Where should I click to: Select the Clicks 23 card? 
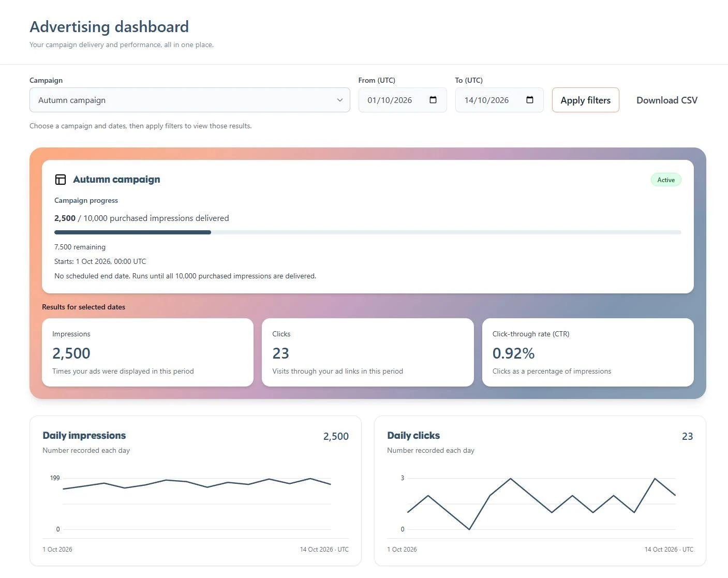368,352
